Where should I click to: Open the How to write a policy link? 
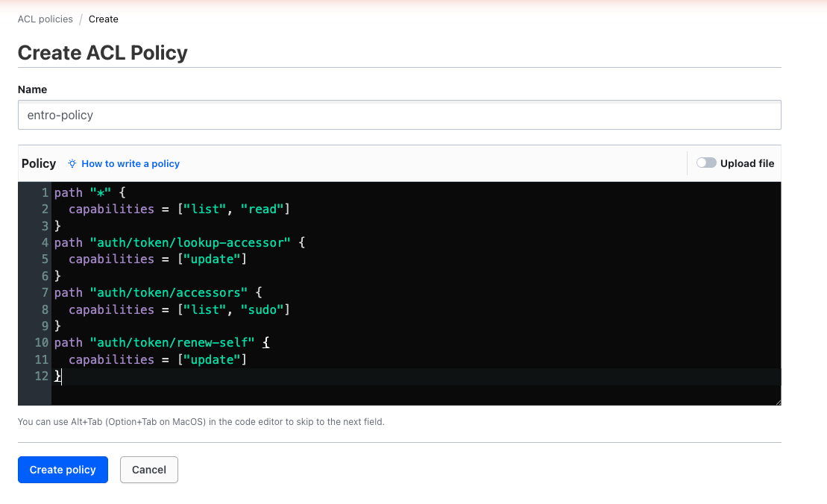[x=131, y=163]
